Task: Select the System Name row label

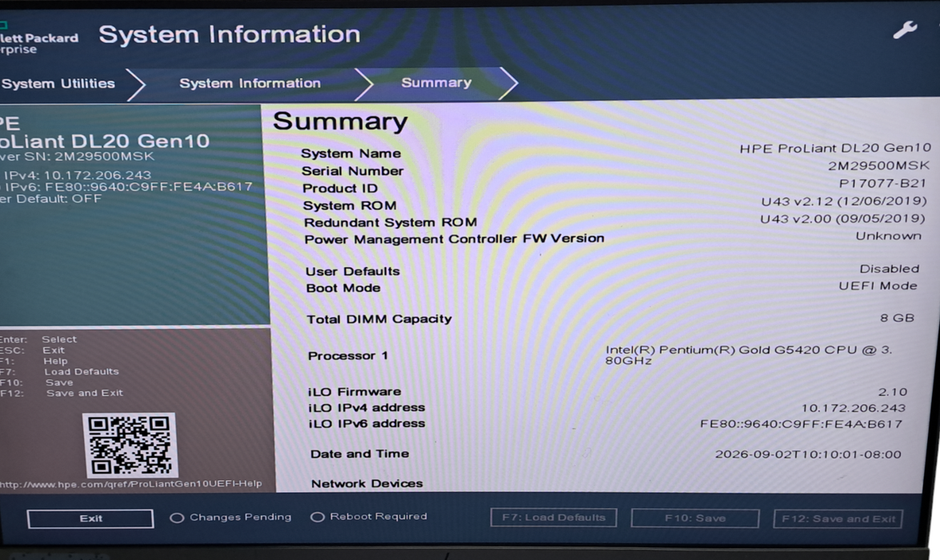Action: [350, 154]
